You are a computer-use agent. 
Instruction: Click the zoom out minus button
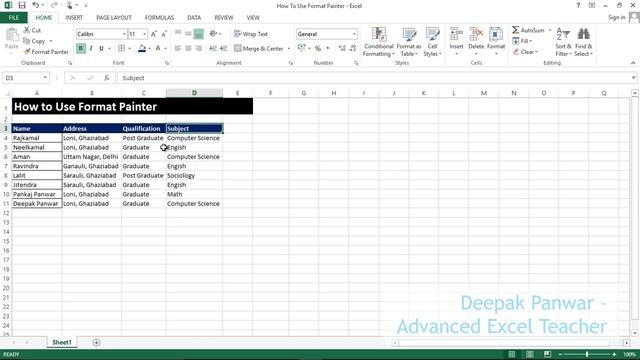click(560, 354)
